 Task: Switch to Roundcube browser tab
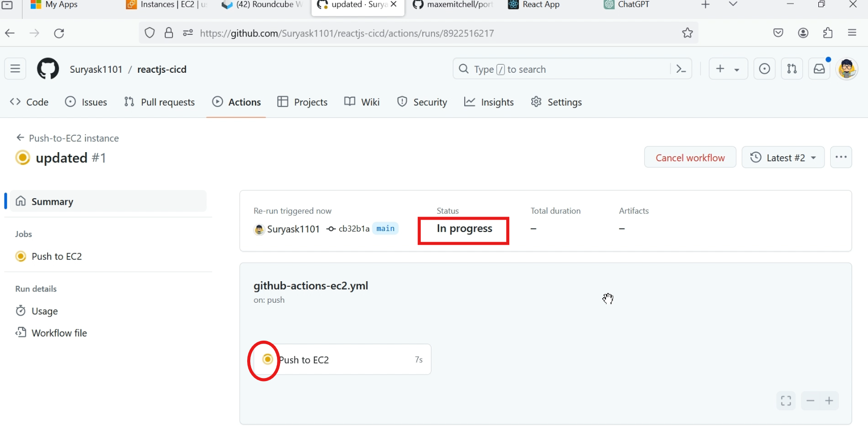coord(263,5)
